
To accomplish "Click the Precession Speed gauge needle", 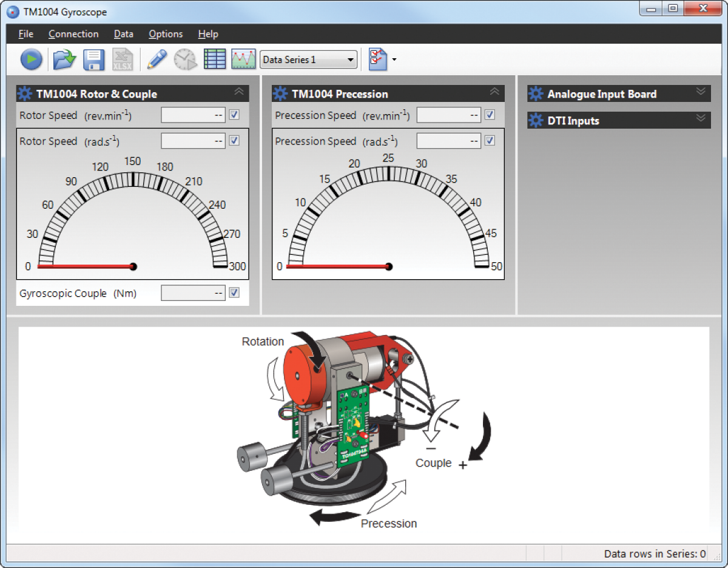I will pos(340,266).
